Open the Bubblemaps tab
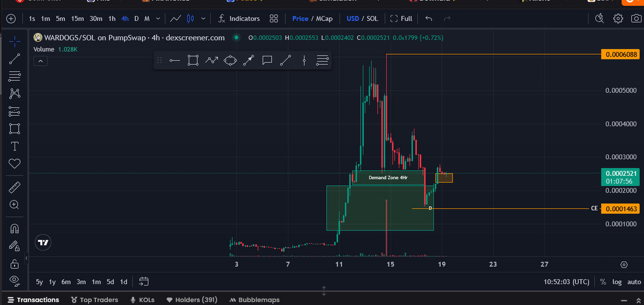Screen dimensions: 644x305 pyautogui.click(x=255, y=300)
